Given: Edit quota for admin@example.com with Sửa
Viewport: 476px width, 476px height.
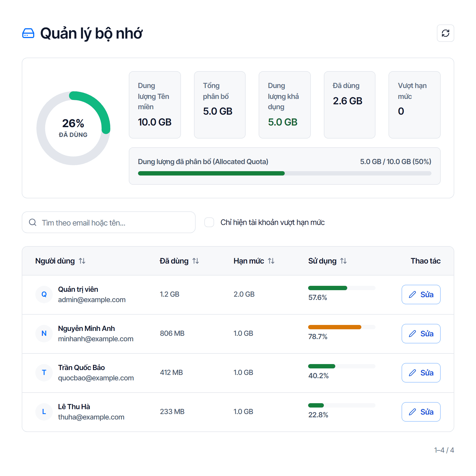Looking at the screenshot, I should click(421, 295).
